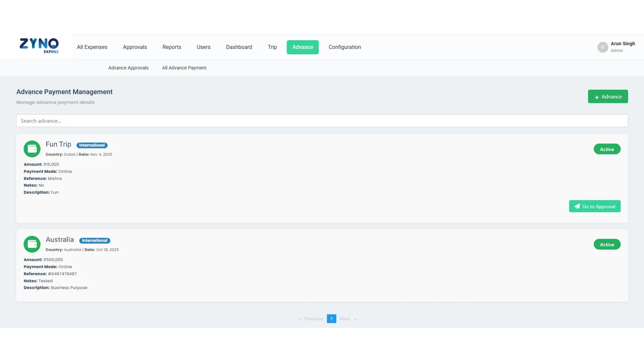The height and width of the screenshot is (362, 644).
Task: Click the wallet icon on Australia card
Action: pos(32,244)
